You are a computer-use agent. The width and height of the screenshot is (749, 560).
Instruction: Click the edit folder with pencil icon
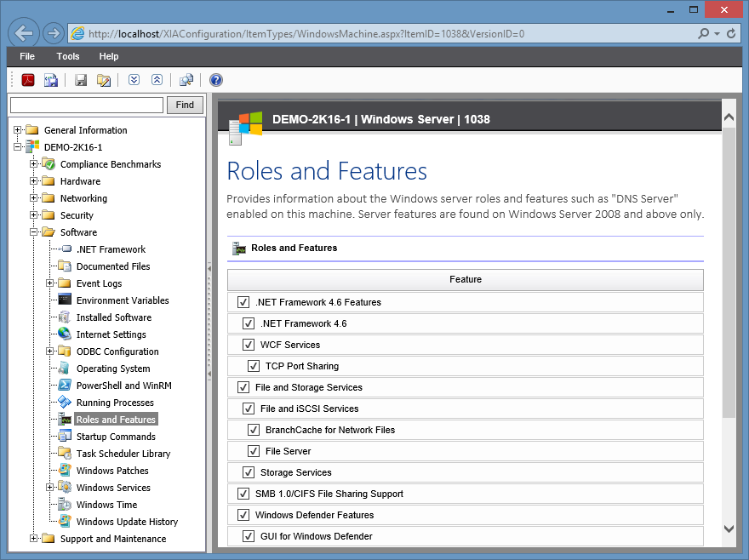pos(104,80)
